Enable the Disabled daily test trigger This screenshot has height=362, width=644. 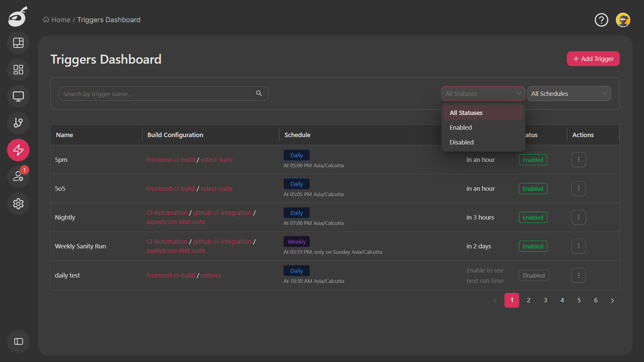pyautogui.click(x=534, y=275)
